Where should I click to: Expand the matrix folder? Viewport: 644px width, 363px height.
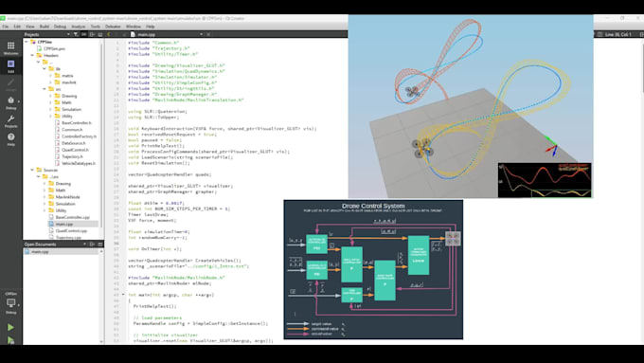[x=50, y=76]
